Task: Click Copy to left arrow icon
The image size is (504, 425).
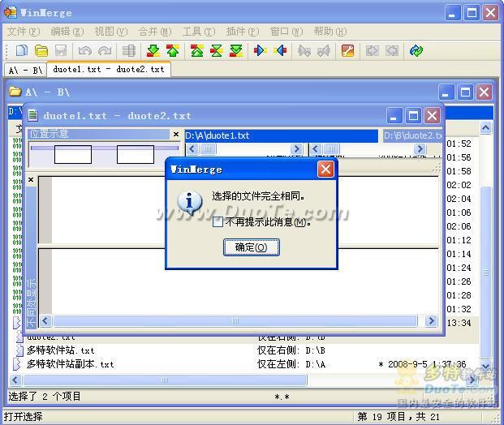Action: pos(280,50)
